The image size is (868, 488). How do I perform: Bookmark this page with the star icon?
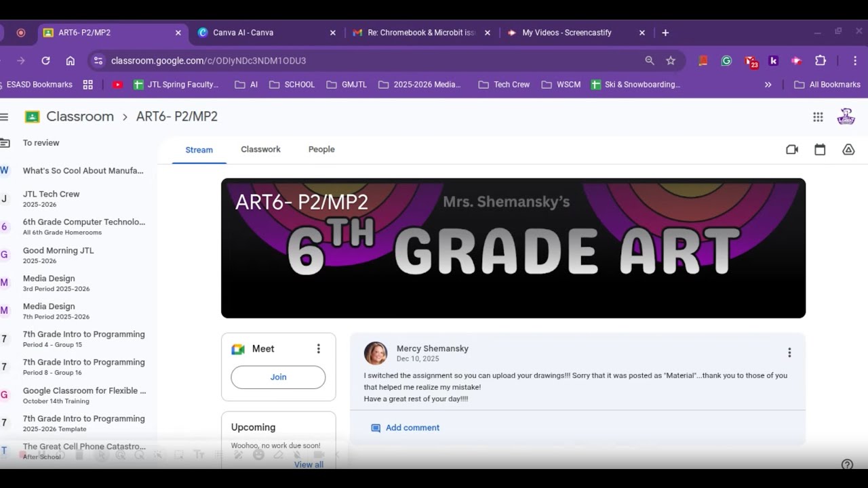coord(671,60)
